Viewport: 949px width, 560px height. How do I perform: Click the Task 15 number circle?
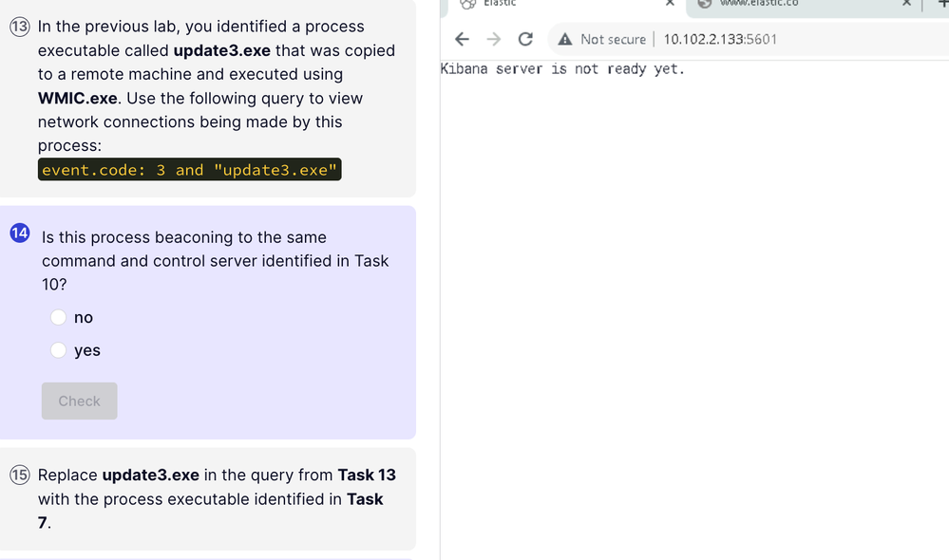click(x=19, y=476)
